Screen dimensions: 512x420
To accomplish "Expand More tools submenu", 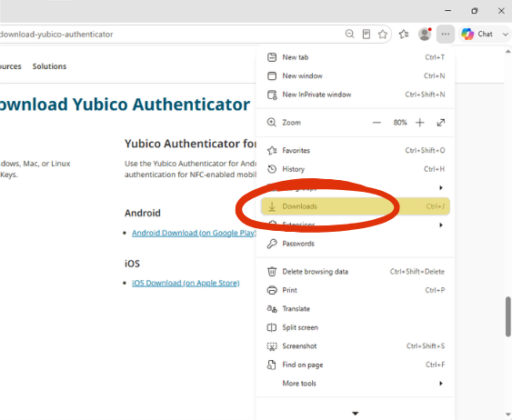I will tap(356, 383).
